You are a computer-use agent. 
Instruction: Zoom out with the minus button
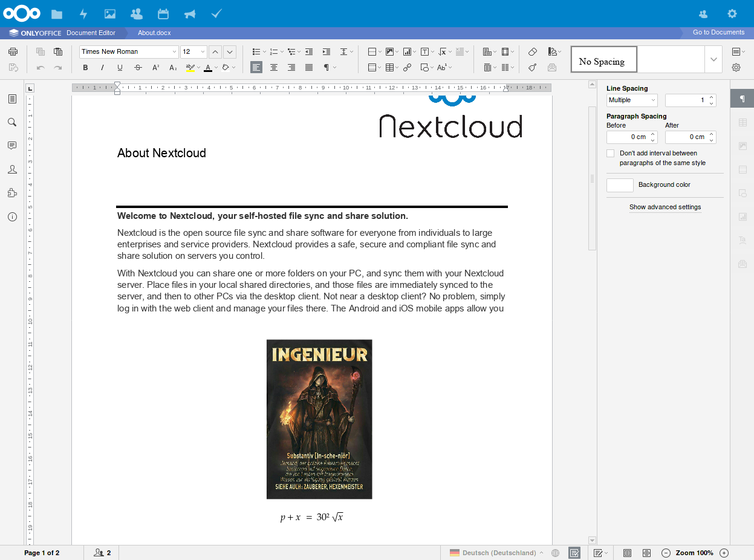[666, 553]
